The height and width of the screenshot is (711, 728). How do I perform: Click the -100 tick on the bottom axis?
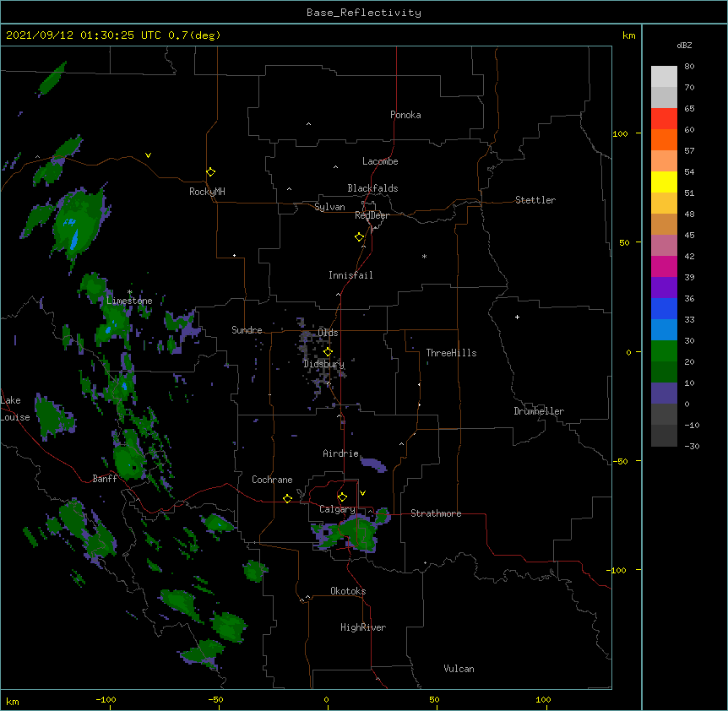[x=106, y=700]
